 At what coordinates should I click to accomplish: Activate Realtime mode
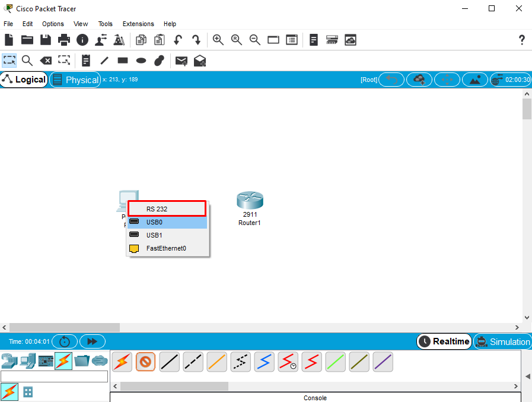444,341
